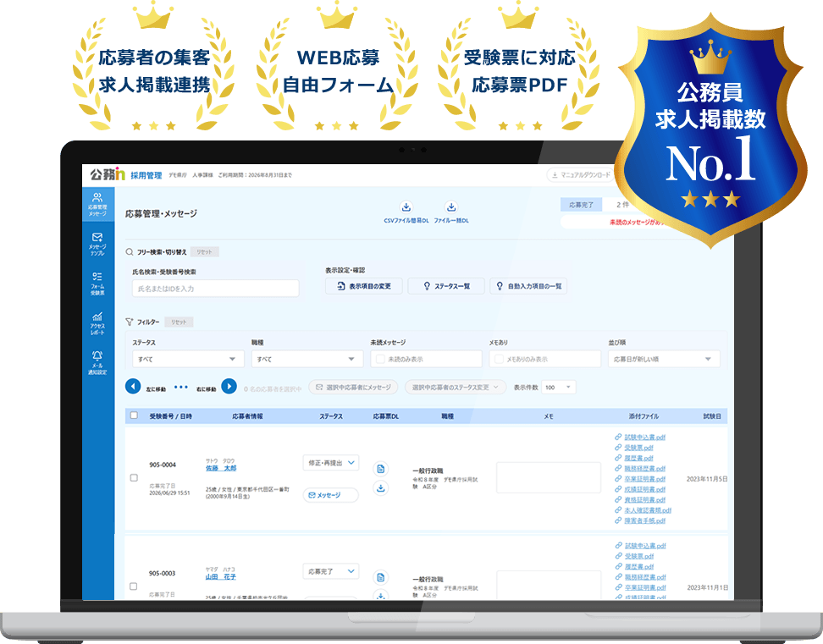Viewport: 823px width, 644px height.
Task: Open 資格証明書.pdf for 905-0004
Action: tap(644, 500)
